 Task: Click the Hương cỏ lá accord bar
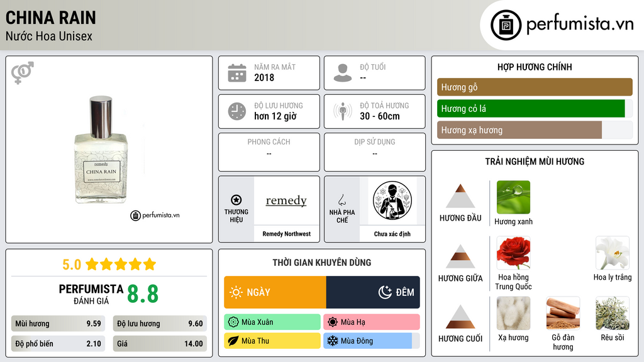[535, 109]
